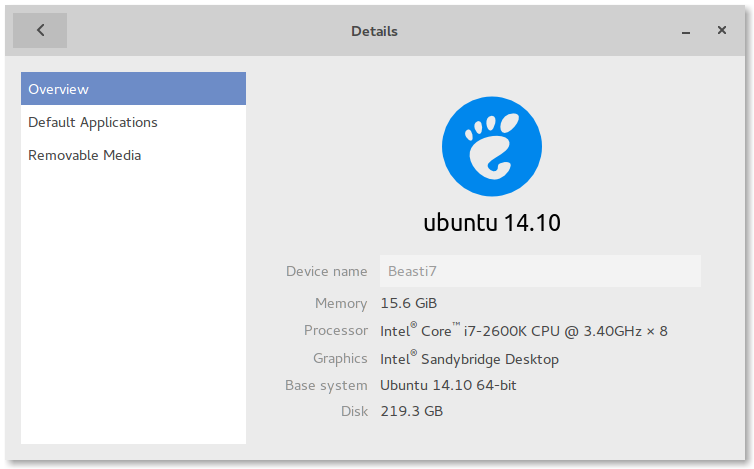Click the 219.3 GB disk value
Screen dimensions: 754x469
(x=411, y=411)
